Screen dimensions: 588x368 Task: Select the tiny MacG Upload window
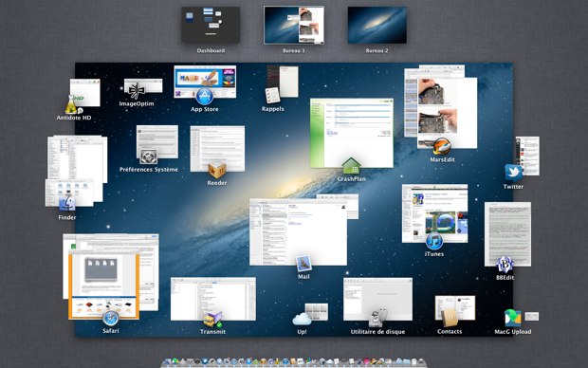(532, 316)
